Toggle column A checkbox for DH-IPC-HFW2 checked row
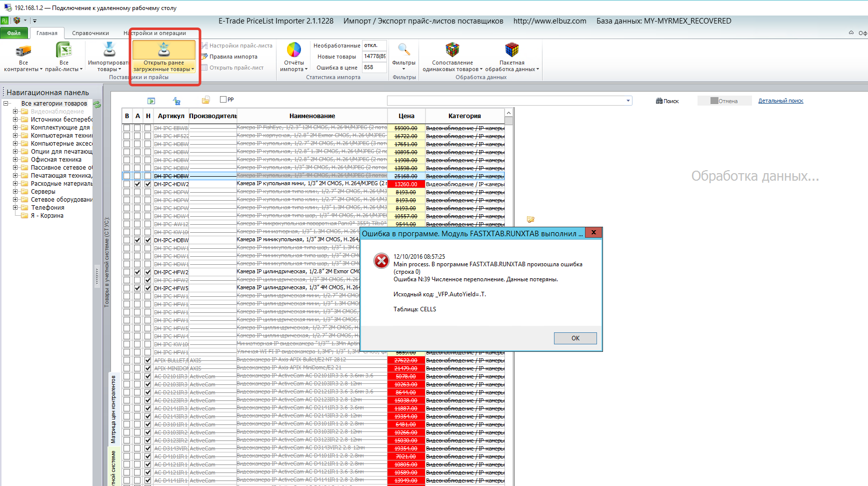This screenshot has height=486, width=868. pos(137,272)
